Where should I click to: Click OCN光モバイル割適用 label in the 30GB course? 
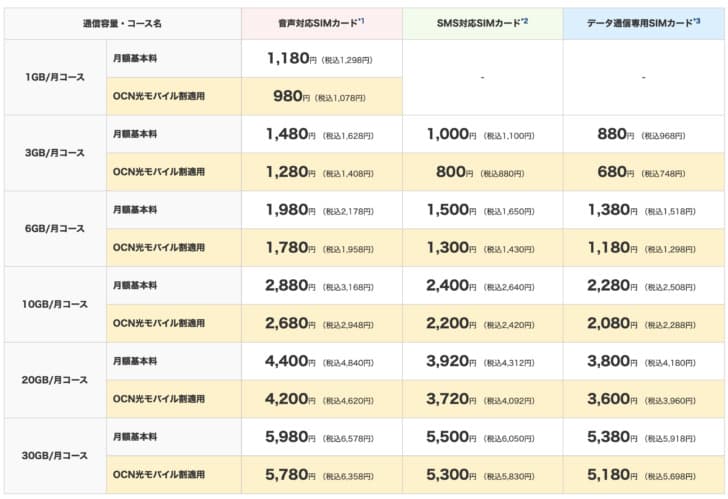tap(159, 474)
